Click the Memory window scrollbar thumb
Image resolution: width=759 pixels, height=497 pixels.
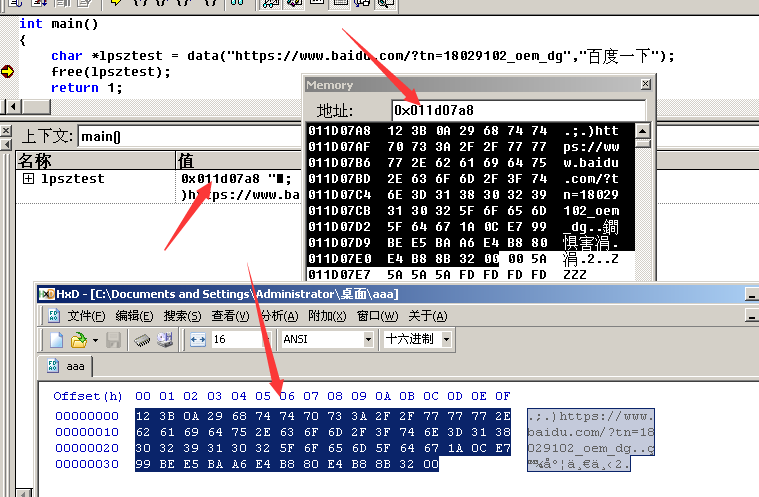tap(642, 144)
